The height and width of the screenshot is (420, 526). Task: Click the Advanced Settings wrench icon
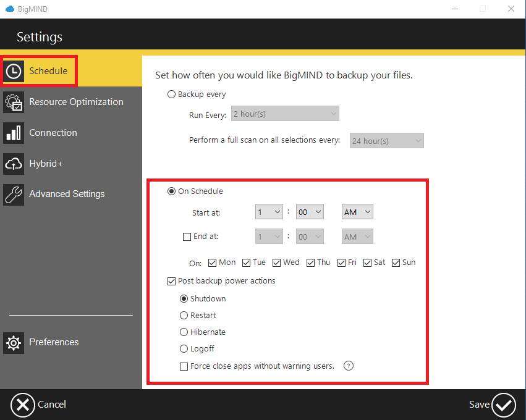click(14, 194)
